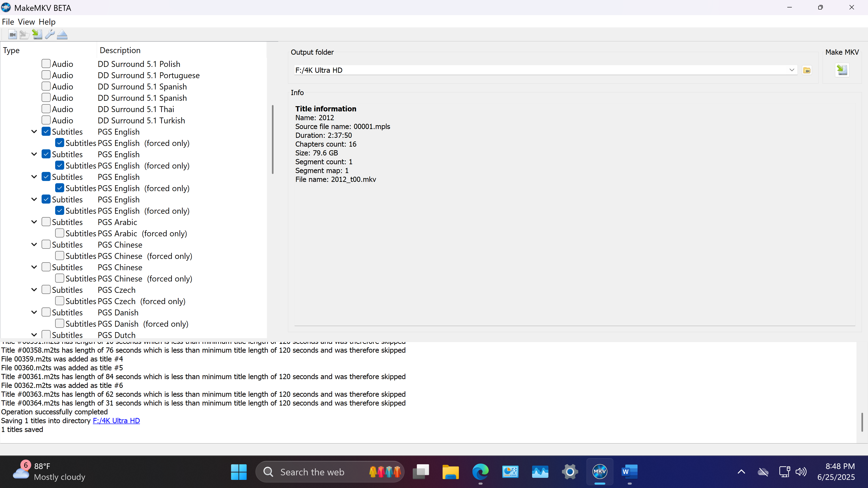Collapse the PGS Danish subtitles node
This screenshot has width=868, height=488.
click(x=34, y=312)
